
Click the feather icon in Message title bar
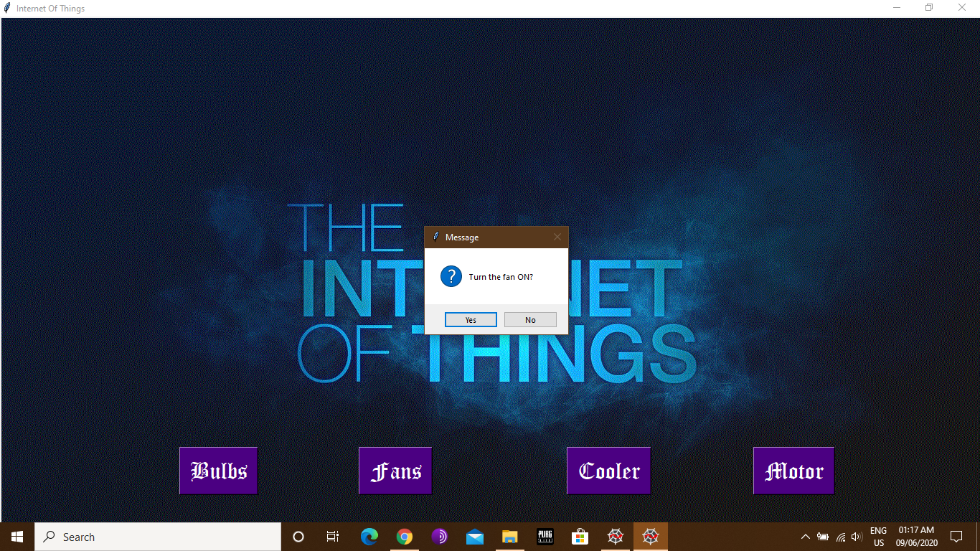(435, 237)
